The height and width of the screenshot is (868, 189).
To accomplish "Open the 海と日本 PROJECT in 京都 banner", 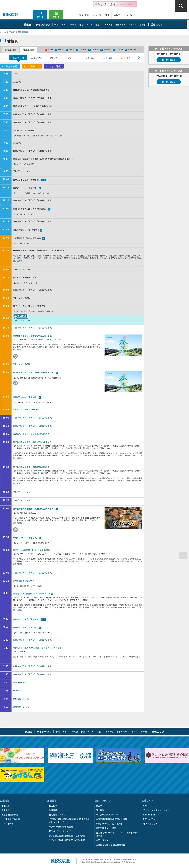I will (70, 755).
